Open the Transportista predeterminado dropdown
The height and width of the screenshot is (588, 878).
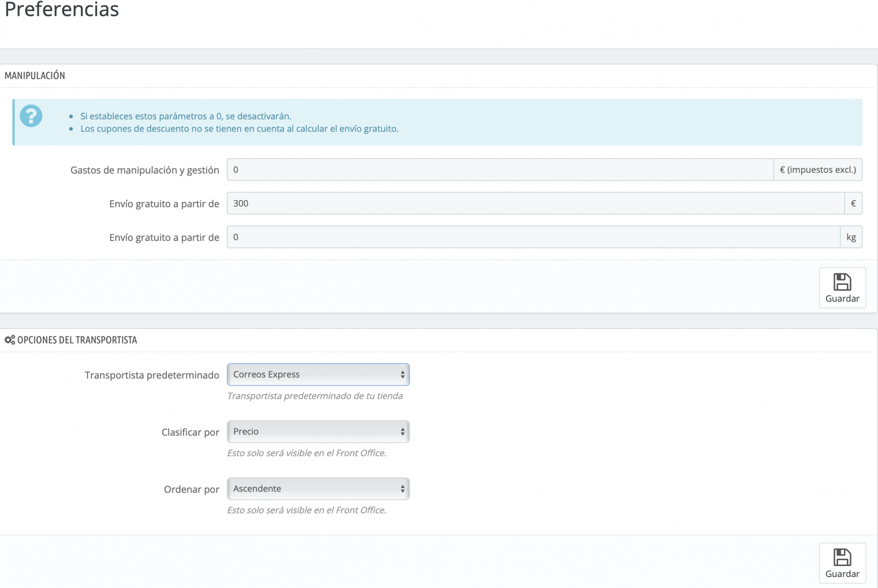[318, 374]
